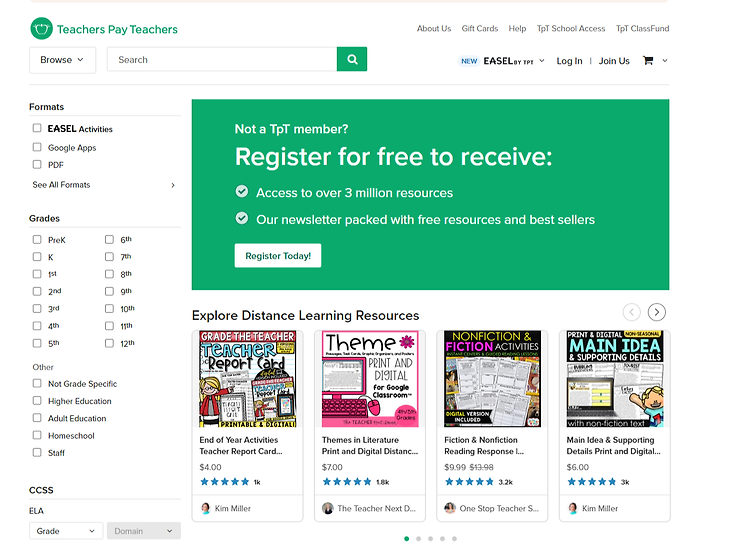This screenshot has width=750, height=545.
Task: Click Join Us link
Action: [614, 61]
